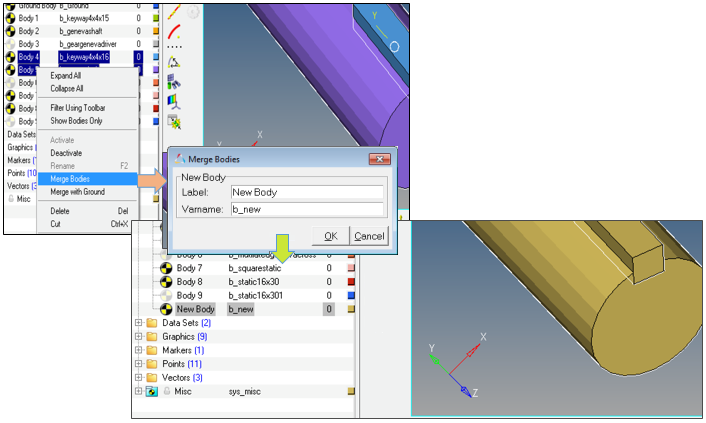Screen dimensions: 706x423
Task: Close the Merge Bodies dialog
Action: 380,159
